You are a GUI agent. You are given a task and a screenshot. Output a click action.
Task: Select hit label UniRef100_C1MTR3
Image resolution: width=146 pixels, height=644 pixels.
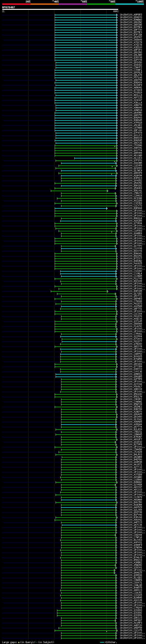pyautogui.click(x=131, y=231)
